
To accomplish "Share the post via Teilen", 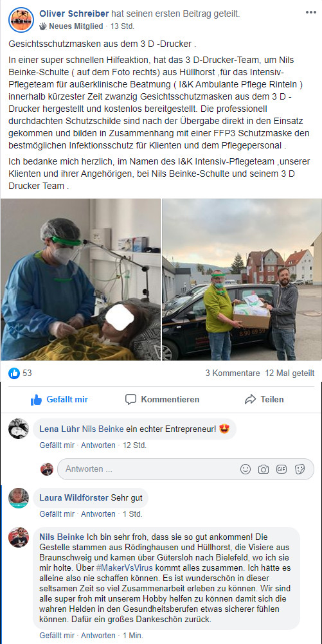I will [x=264, y=399].
